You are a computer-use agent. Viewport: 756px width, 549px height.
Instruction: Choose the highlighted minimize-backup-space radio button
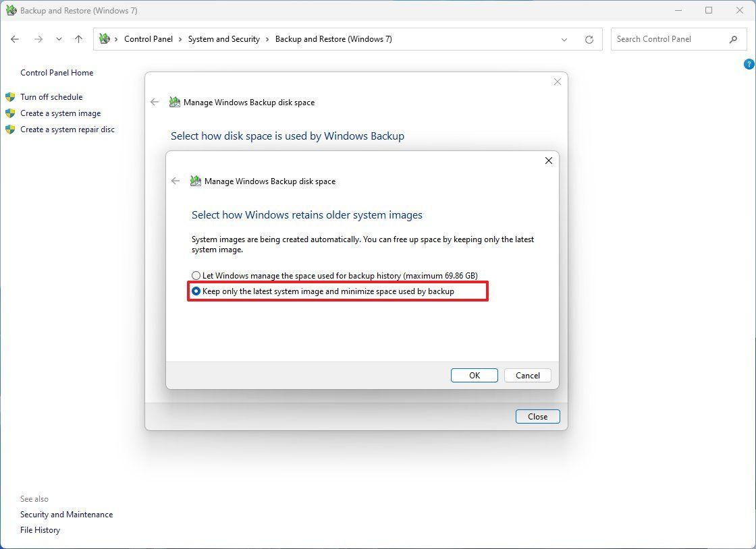pos(196,291)
